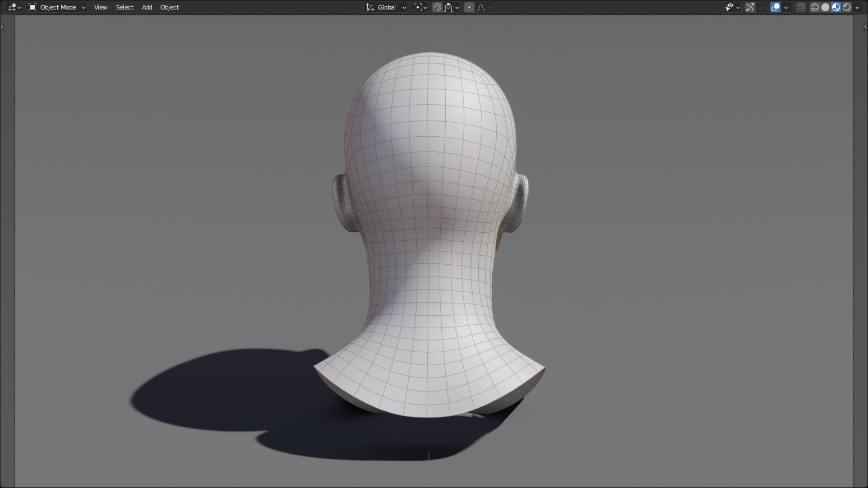Toggle viewport overlays visibility

point(775,7)
